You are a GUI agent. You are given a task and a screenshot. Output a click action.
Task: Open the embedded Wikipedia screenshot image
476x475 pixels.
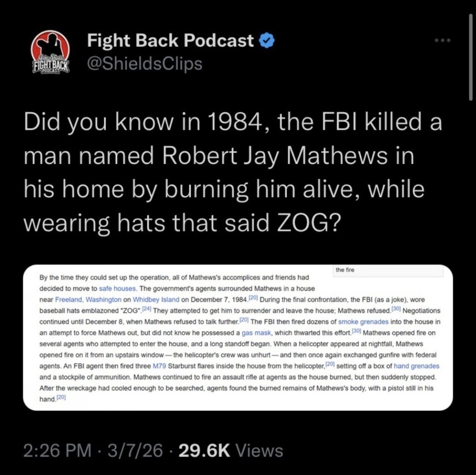[238, 337]
